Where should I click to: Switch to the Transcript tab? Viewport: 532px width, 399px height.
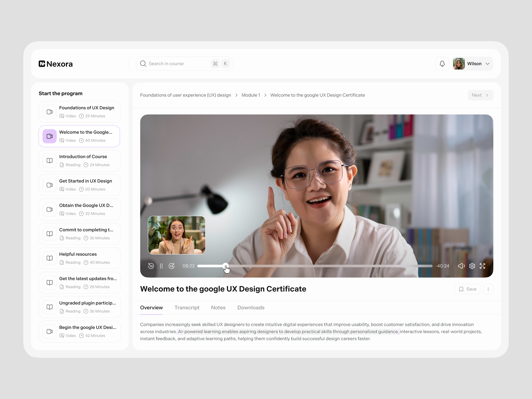(x=187, y=308)
